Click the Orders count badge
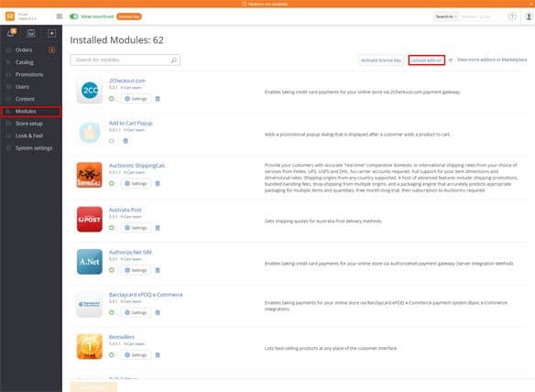 coord(52,50)
